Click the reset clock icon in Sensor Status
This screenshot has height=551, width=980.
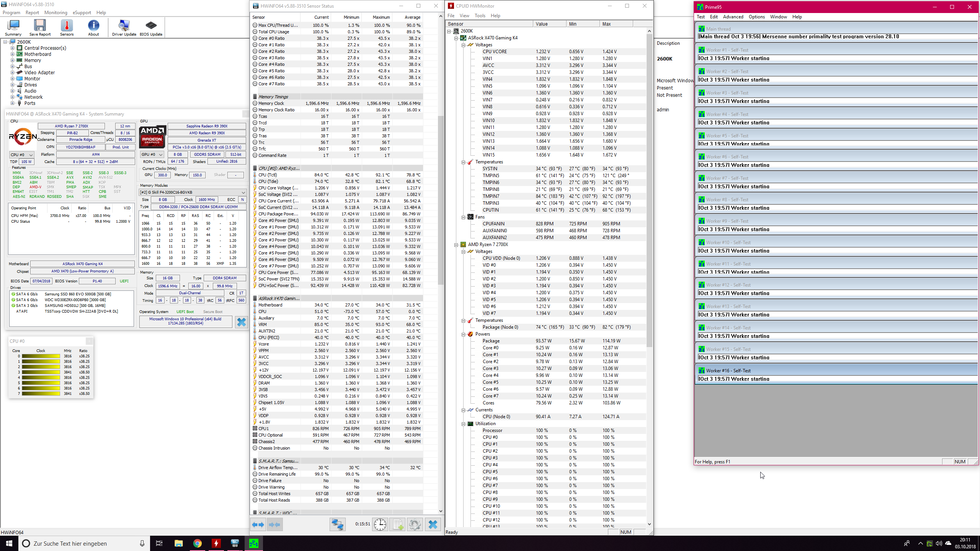tap(380, 524)
